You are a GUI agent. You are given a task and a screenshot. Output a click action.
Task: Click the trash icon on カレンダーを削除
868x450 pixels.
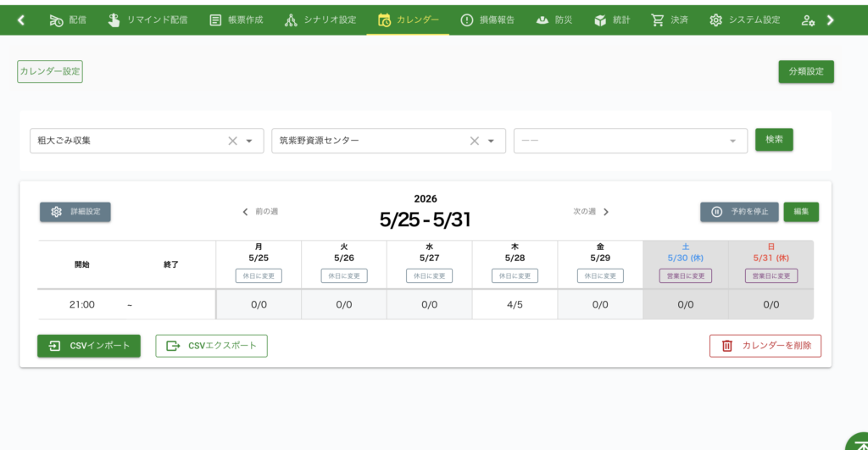coord(726,346)
